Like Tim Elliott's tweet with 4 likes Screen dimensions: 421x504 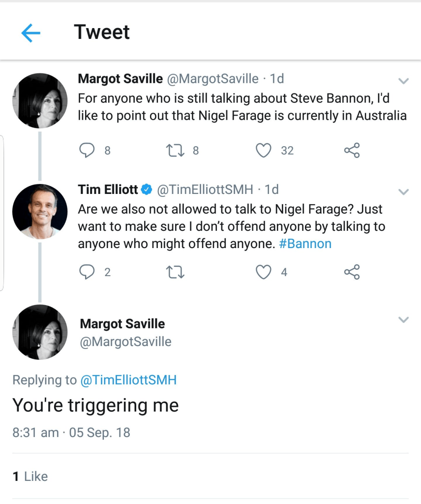(x=264, y=272)
